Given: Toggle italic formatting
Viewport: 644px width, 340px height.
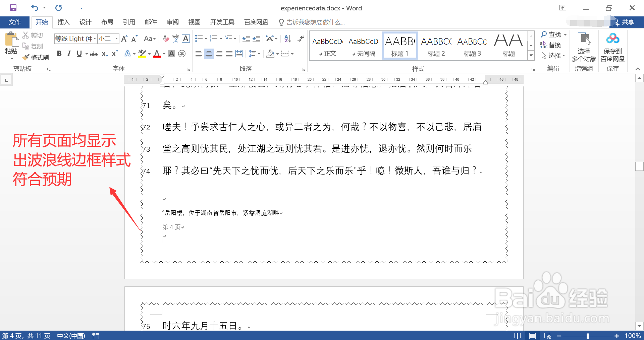Looking at the screenshot, I should click(69, 54).
